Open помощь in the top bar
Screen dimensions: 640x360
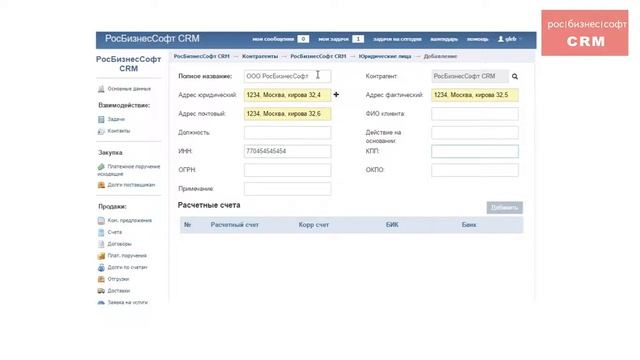coord(478,39)
